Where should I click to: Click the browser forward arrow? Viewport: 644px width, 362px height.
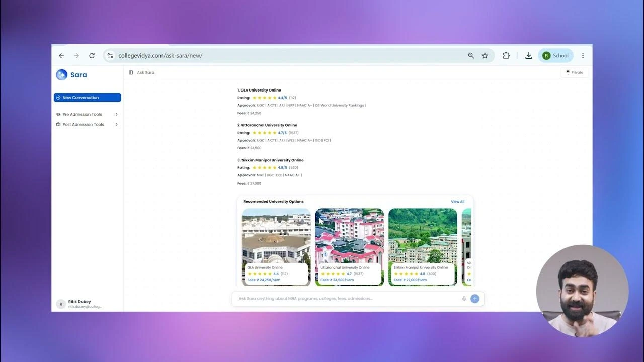(76, 56)
